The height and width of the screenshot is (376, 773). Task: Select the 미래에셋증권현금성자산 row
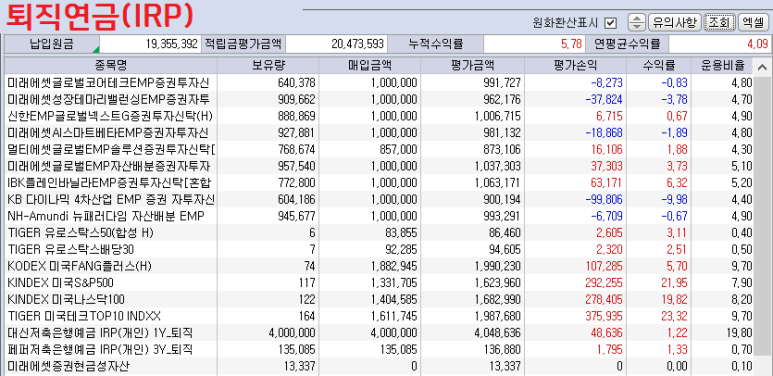coord(379,366)
